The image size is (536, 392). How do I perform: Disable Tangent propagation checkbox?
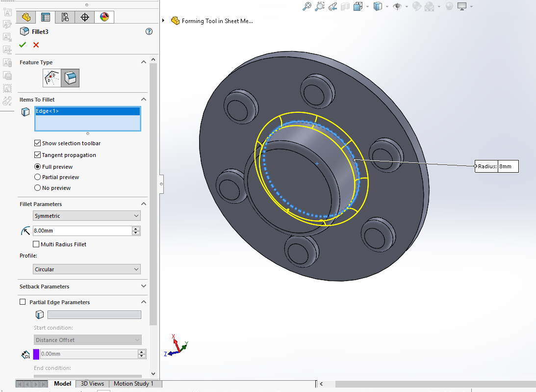tap(38, 155)
